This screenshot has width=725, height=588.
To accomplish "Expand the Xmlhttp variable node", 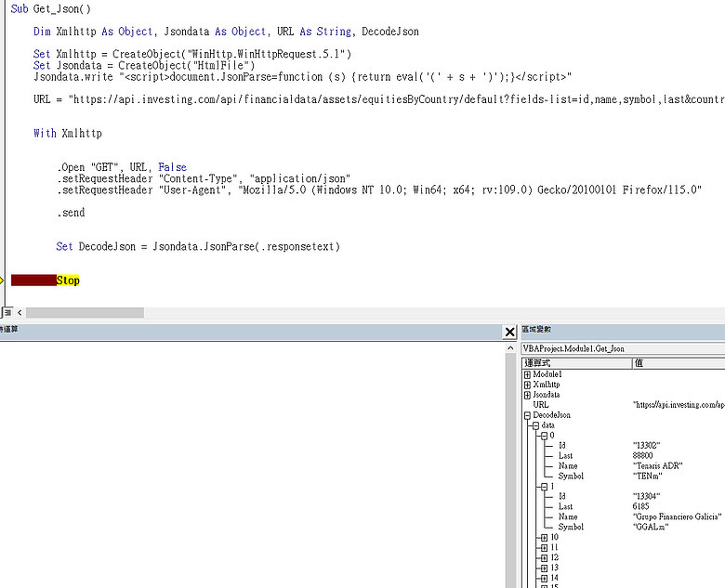I will coord(527,385).
